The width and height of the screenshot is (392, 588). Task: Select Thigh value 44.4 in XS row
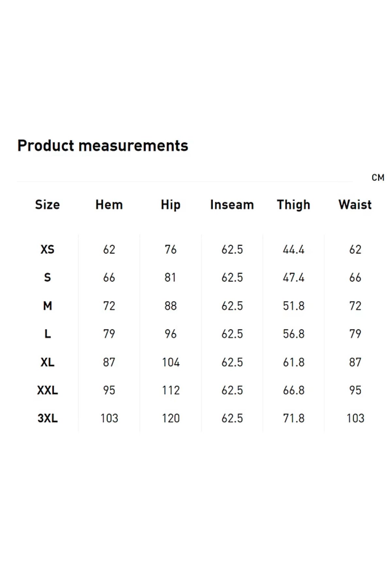[x=293, y=250]
